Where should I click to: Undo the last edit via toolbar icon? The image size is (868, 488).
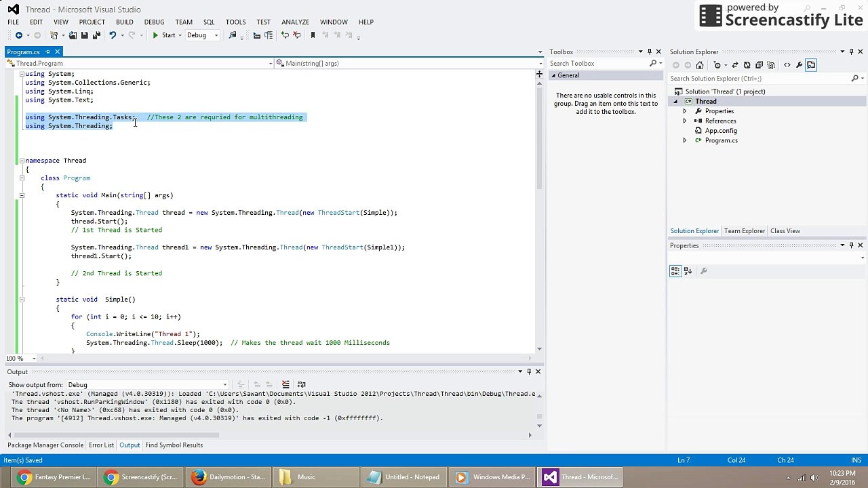[x=113, y=35]
